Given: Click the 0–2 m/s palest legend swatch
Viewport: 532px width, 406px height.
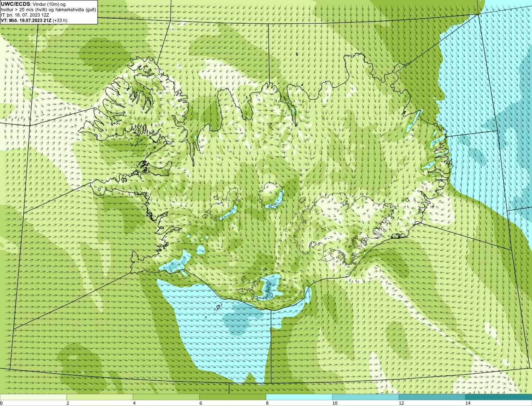Looking at the screenshot, I should click(x=33, y=397).
